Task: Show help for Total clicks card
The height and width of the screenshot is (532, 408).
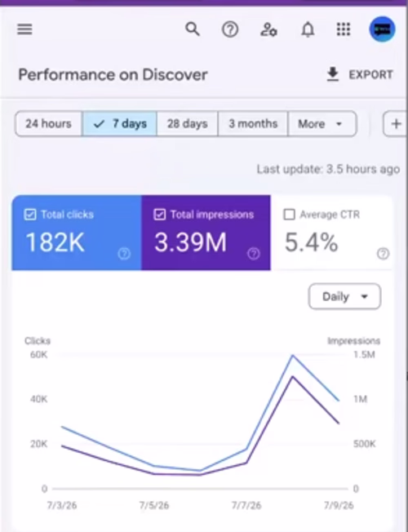Action: point(124,254)
